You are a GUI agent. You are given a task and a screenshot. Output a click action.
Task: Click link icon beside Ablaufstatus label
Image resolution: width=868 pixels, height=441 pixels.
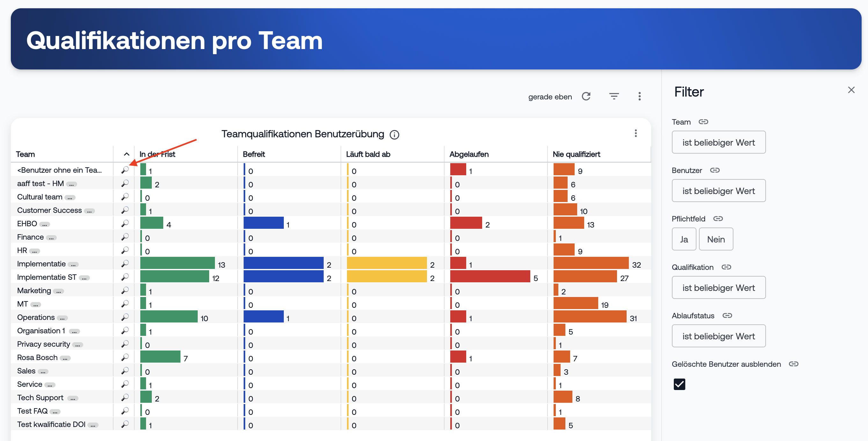727,315
